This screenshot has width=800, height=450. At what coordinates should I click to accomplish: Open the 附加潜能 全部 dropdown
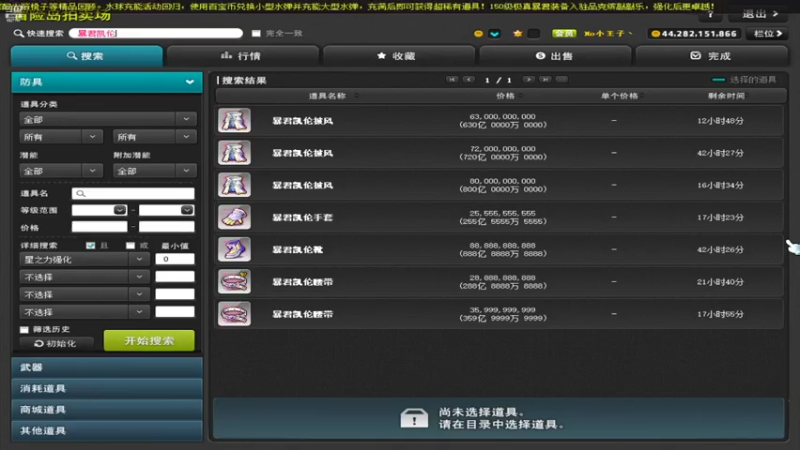pos(154,171)
